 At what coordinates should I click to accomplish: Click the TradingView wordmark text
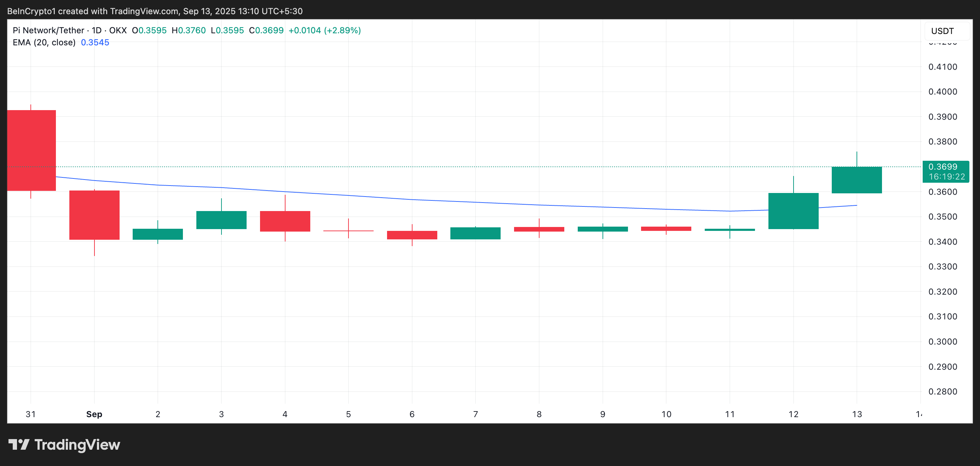coord(77,445)
